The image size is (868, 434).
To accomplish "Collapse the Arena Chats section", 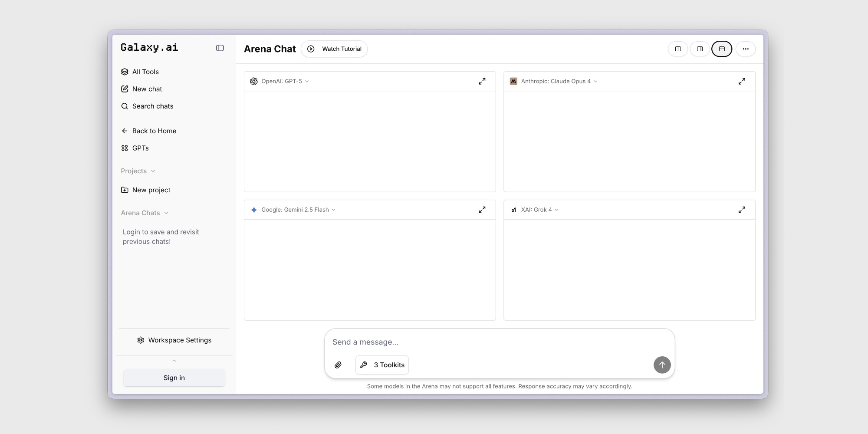I will pyautogui.click(x=145, y=213).
